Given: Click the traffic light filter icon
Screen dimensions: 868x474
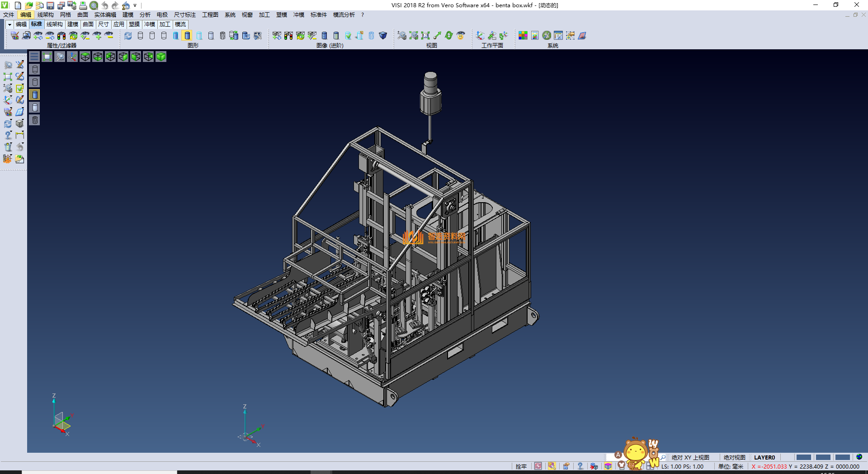Looking at the screenshot, I should pos(61,36).
